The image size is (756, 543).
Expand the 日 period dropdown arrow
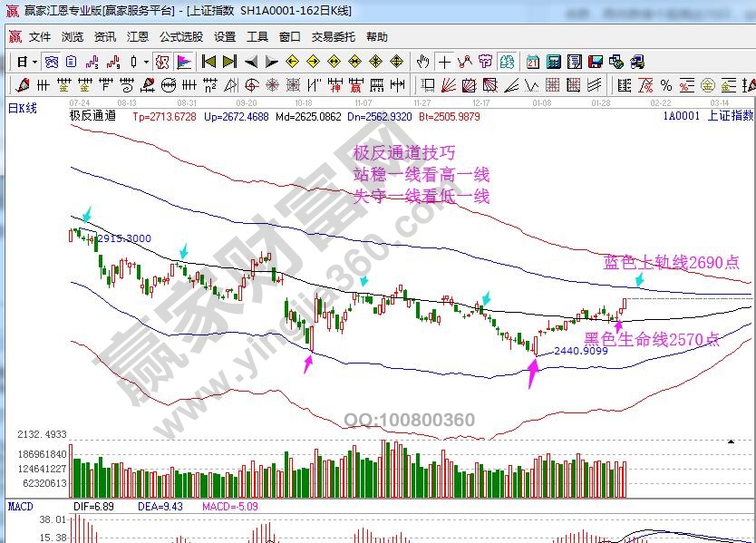(34, 62)
